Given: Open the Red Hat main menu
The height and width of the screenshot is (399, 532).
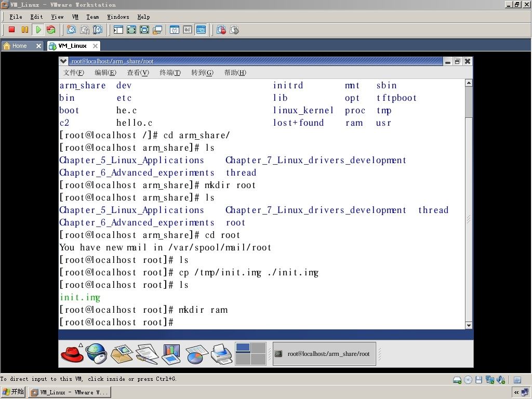Looking at the screenshot, I should pos(72,353).
